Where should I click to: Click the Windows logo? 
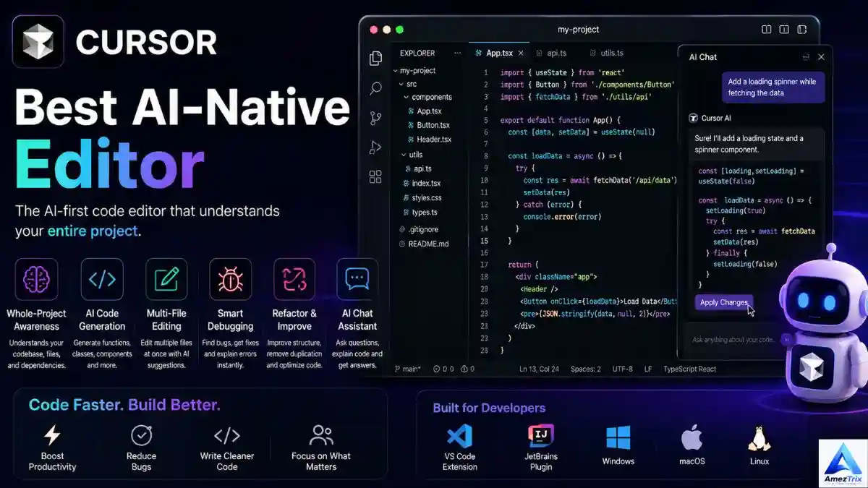[618, 437]
